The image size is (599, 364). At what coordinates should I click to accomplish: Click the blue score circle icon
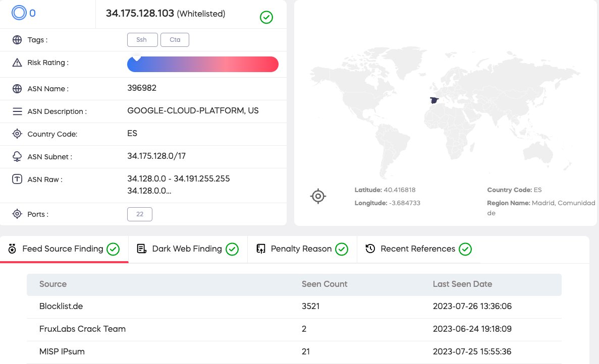(19, 13)
